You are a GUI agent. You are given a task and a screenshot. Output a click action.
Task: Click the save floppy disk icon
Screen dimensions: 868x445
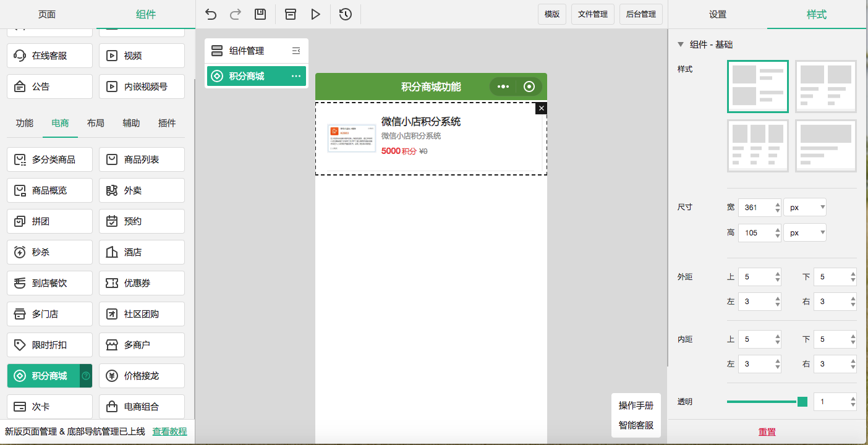pyautogui.click(x=260, y=14)
